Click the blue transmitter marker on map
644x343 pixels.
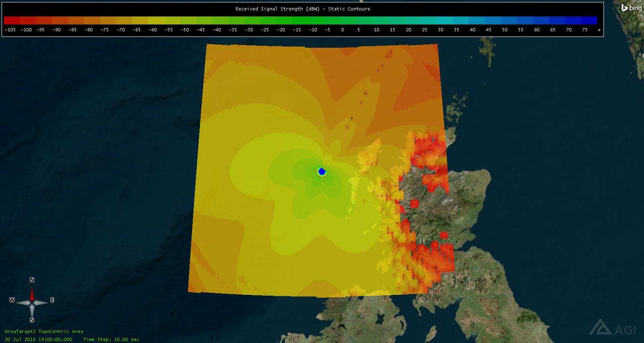[x=321, y=172]
